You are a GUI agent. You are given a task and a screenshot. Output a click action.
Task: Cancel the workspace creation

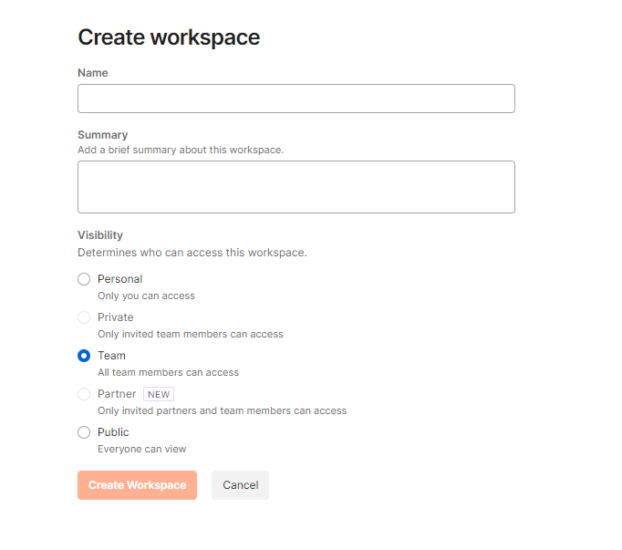[x=240, y=485]
